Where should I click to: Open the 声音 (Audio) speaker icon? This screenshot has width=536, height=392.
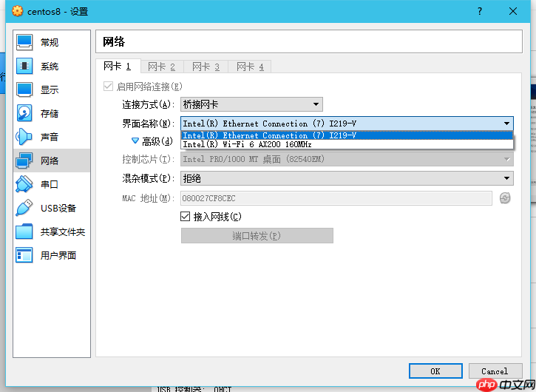tap(24, 137)
